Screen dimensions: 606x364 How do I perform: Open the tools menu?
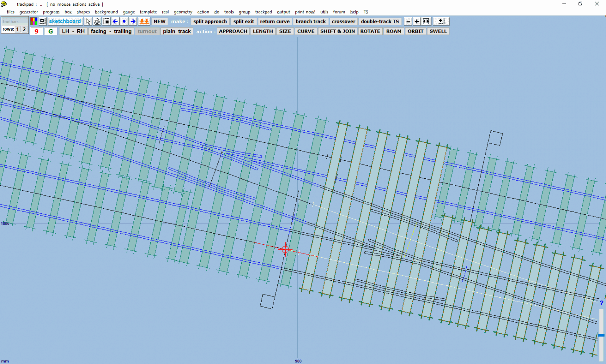(x=229, y=12)
